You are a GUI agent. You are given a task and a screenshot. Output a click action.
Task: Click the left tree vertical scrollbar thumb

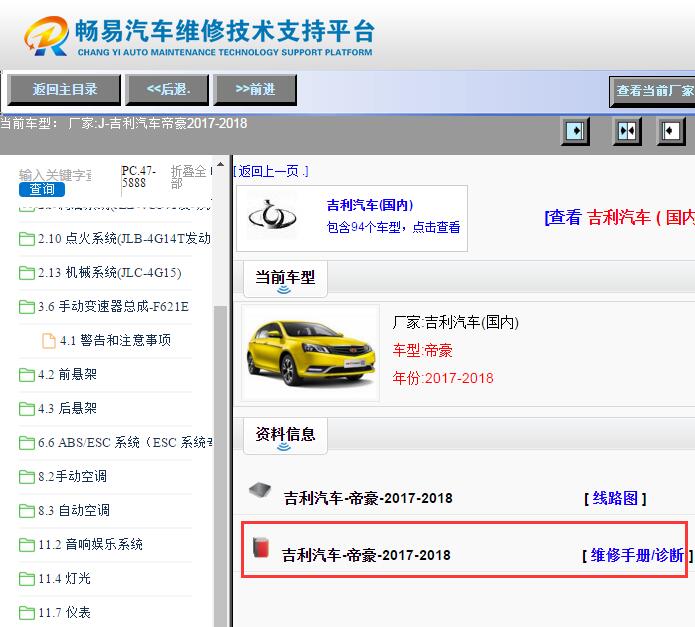pos(220,465)
